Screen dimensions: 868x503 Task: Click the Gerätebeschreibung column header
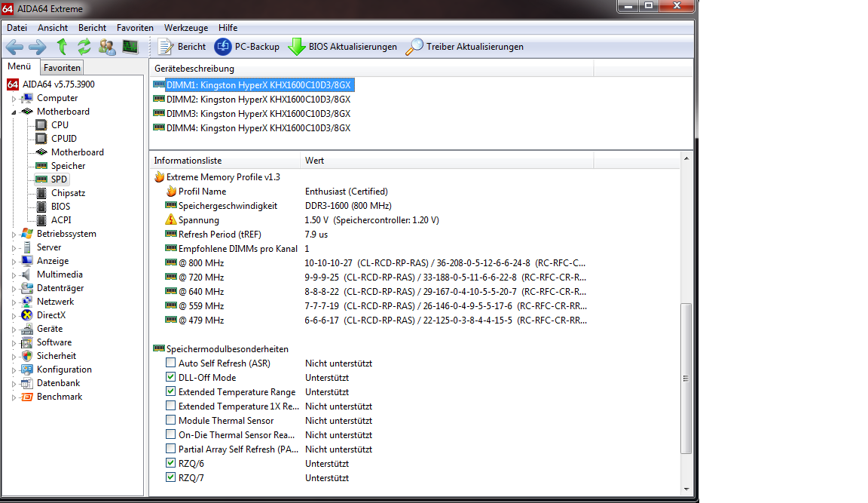[371, 69]
